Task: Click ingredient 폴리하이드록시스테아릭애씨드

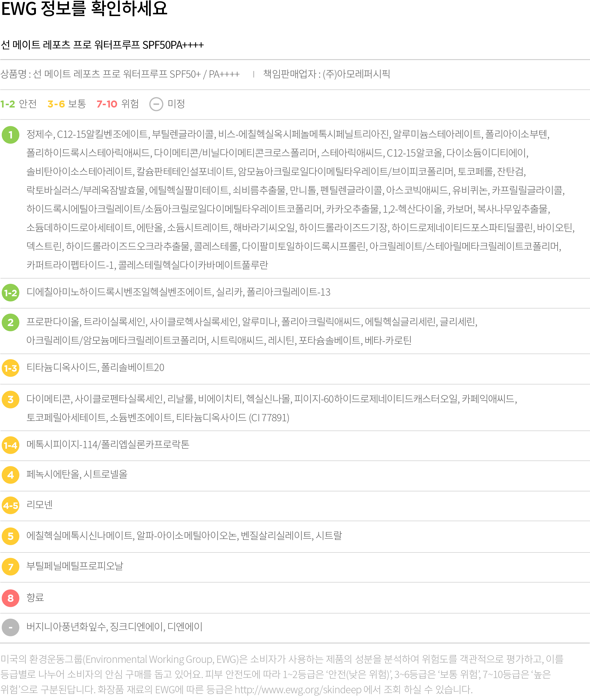Action: click(x=88, y=153)
